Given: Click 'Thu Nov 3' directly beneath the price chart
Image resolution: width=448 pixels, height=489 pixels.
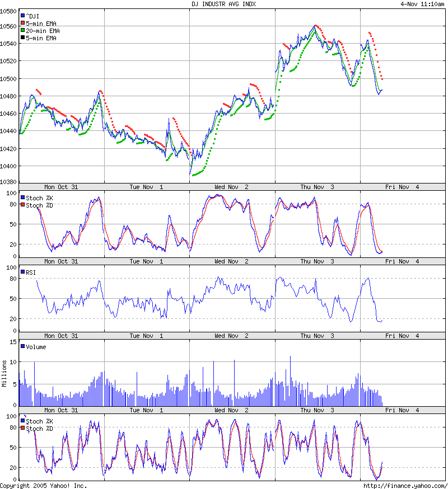Looking at the screenshot, I should click(x=317, y=187).
